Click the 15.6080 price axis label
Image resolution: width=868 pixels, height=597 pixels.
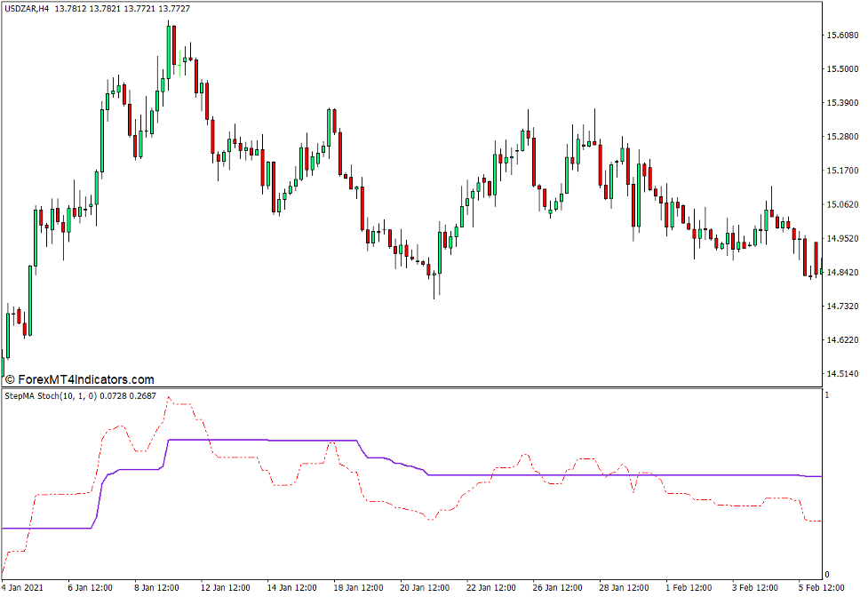click(x=844, y=36)
